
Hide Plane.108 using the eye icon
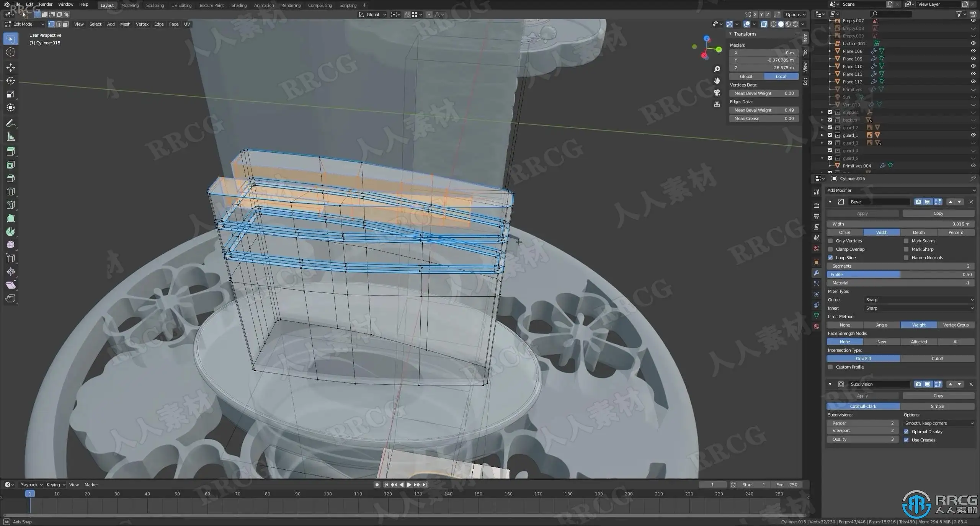[x=973, y=51]
